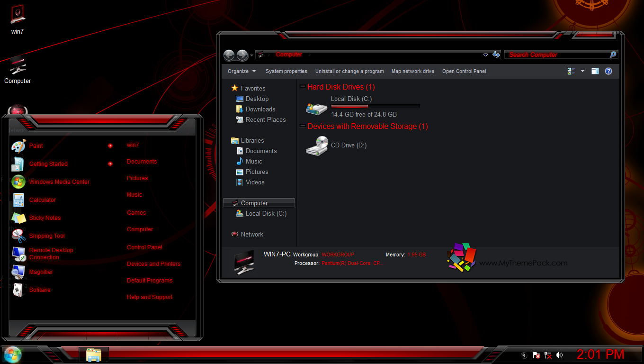Screen dimensions: 644x364
Task: Open Music library
Action: click(249, 161)
